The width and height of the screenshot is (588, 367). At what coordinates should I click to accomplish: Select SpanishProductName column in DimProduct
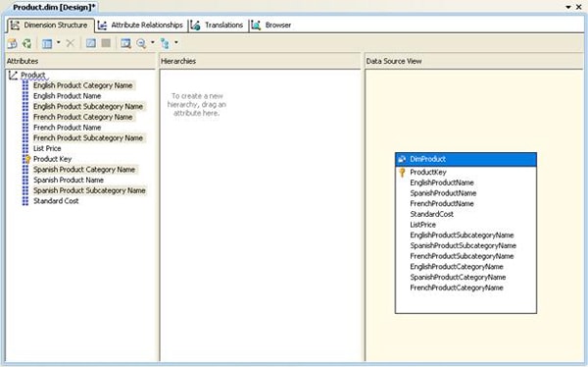[443, 193]
